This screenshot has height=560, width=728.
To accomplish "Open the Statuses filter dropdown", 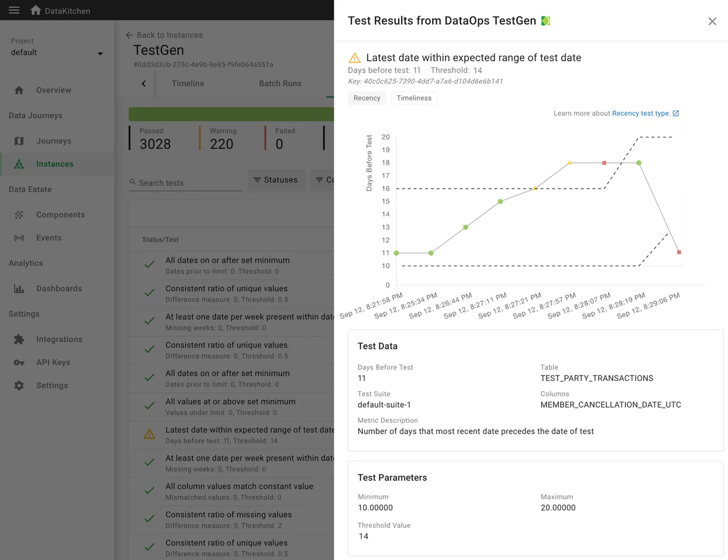I will pyautogui.click(x=276, y=180).
